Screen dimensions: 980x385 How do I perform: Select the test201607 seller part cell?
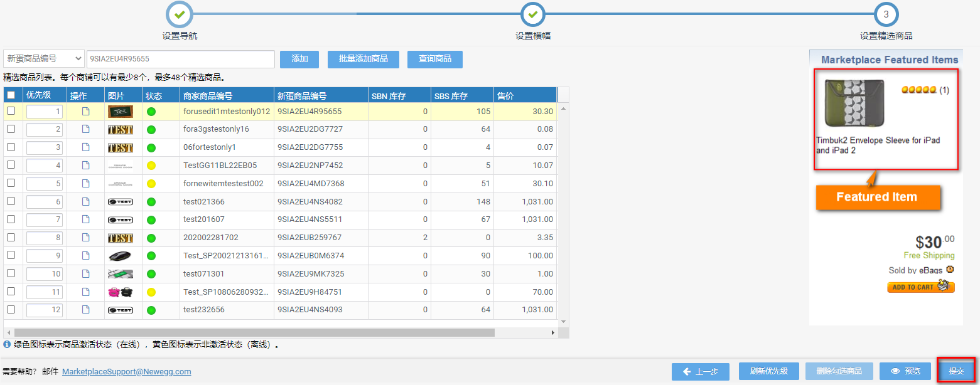coord(227,219)
